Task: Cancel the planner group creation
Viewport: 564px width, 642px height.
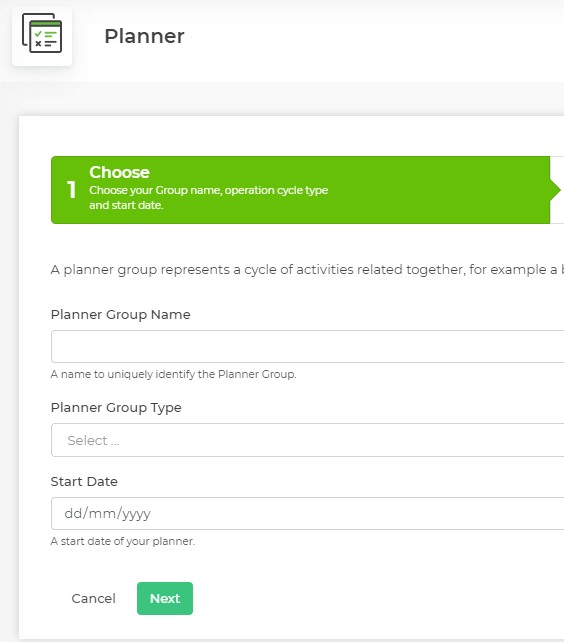Action: 93,599
